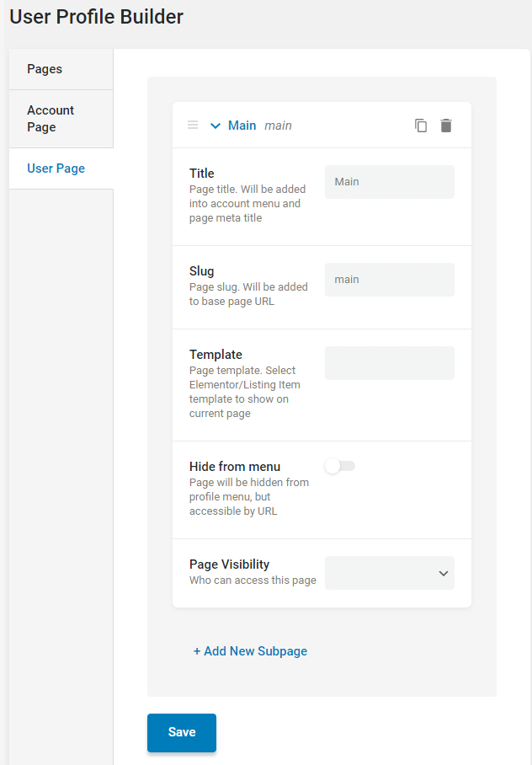Click the 'User Profile Builder' heading
This screenshot has width=532, height=765.
tap(96, 17)
